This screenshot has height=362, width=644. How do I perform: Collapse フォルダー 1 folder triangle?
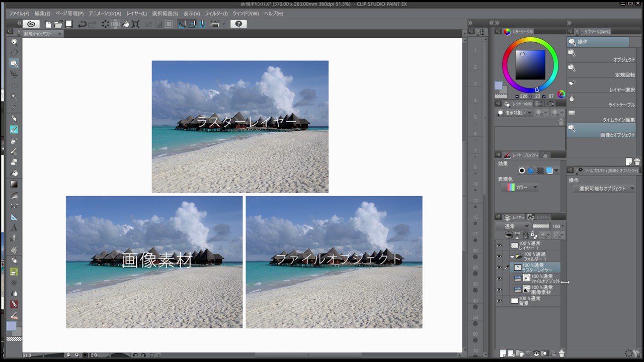coord(512,256)
